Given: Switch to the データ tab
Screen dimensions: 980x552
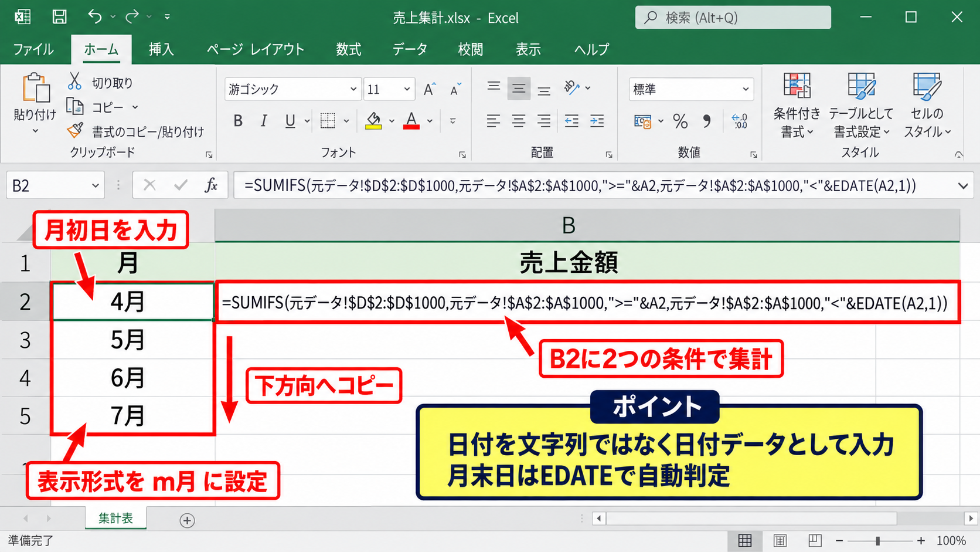Looking at the screenshot, I should [410, 49].
